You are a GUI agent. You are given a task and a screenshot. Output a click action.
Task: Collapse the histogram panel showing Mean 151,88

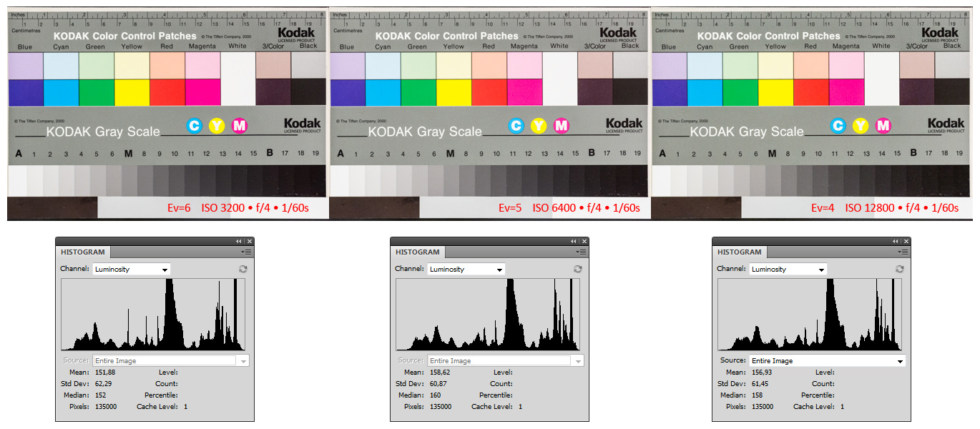point(240,242)
